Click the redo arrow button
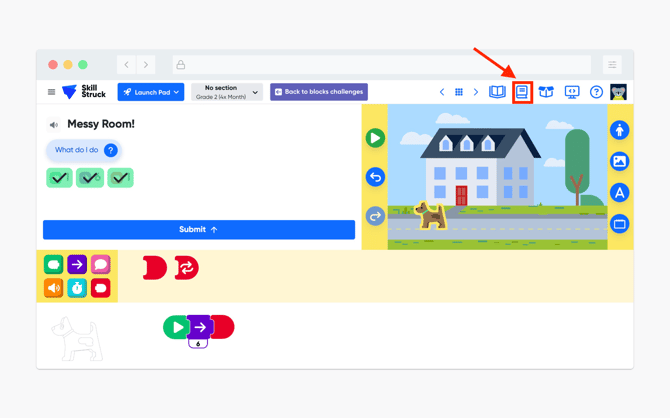This screenshot has height=418, width=670. pos(375,216)
